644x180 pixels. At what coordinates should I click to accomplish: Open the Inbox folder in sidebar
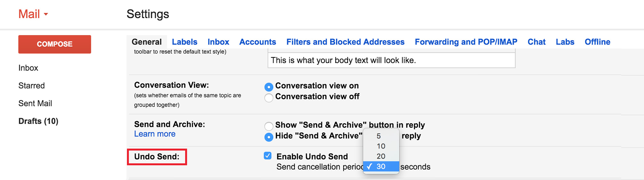28,68
